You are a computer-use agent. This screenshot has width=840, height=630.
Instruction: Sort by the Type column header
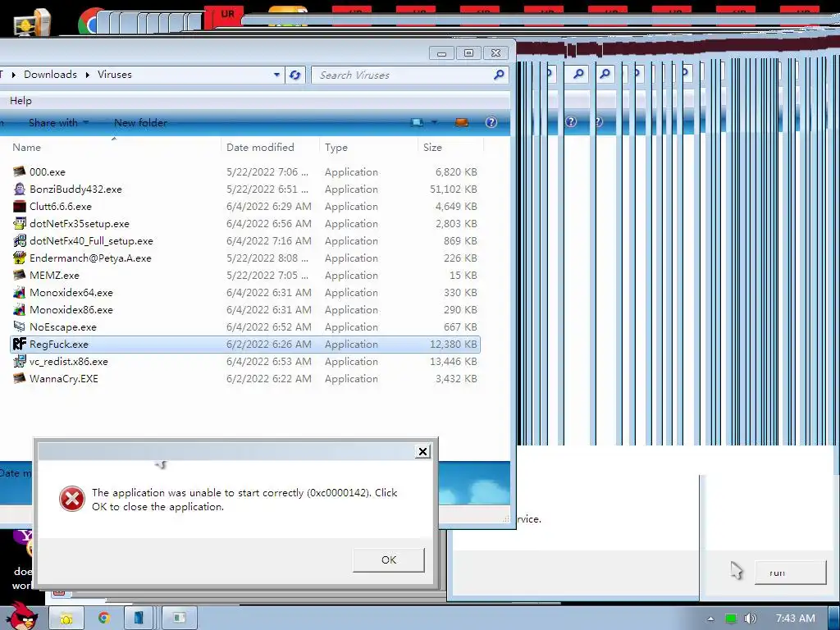[x=368, y=148]
